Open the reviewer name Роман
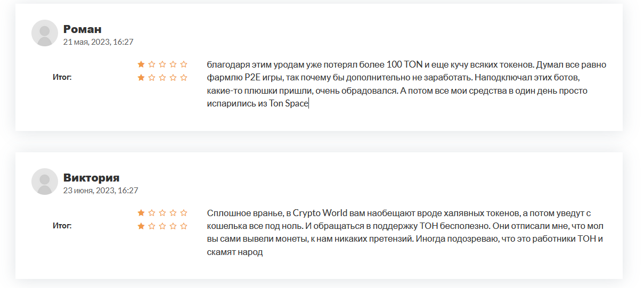Screen dimensions: 644x288 click(82, 29)
